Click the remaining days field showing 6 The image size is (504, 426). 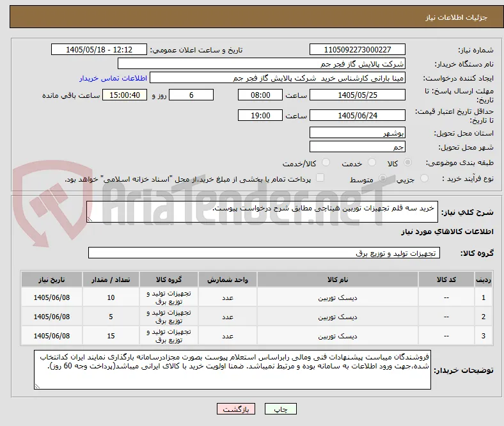pyautogui.click(x=191, y=95)
